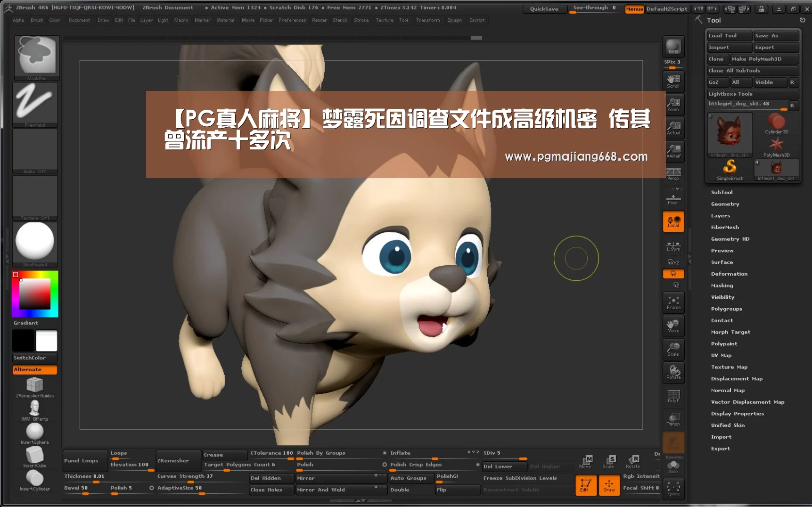The width and height of the screenshot is (812, 507).
Task: Choose the SimpleBrush tool
Action: [x=730, y=170]
